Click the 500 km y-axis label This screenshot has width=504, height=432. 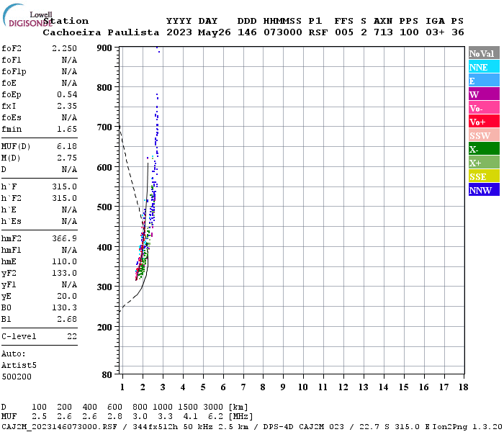coord(104,207)
